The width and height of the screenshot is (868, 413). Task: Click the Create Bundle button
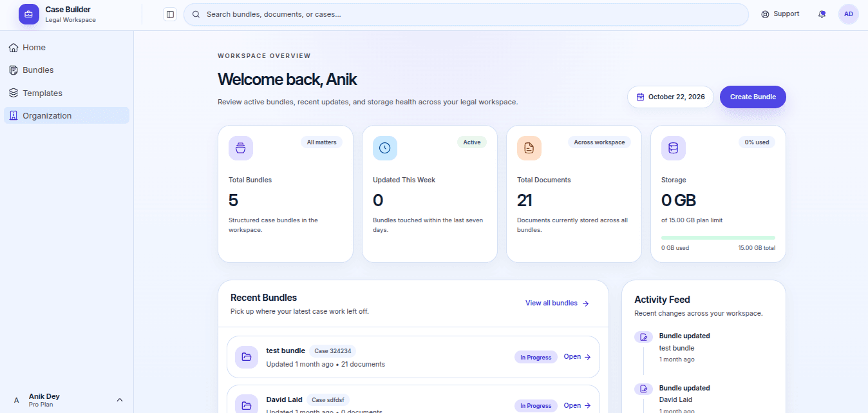coord(753,97)
